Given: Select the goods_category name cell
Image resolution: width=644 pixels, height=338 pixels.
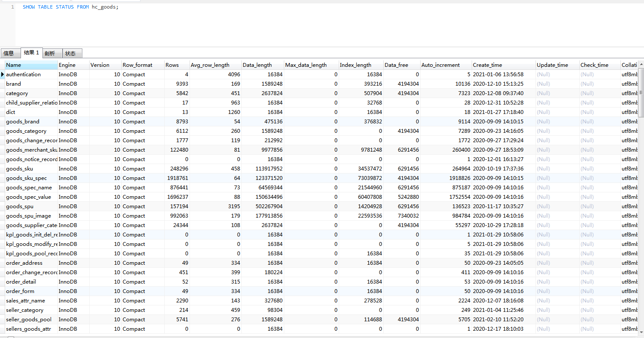Looking at the screenshot, I should click(31, 131).
